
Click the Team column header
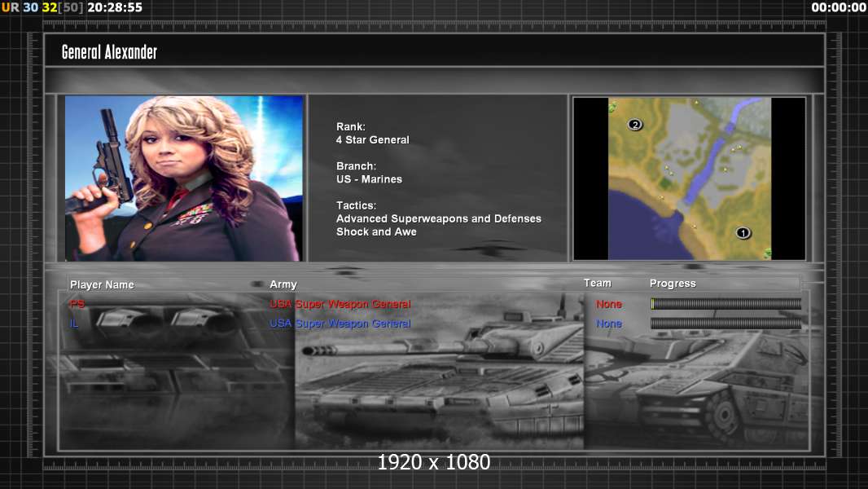(598, 283)
